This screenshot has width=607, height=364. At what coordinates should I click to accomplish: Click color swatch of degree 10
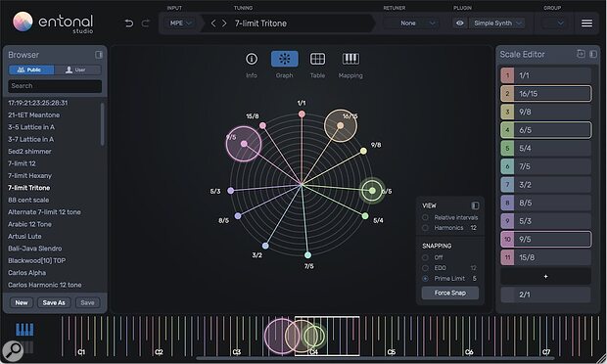507,239
